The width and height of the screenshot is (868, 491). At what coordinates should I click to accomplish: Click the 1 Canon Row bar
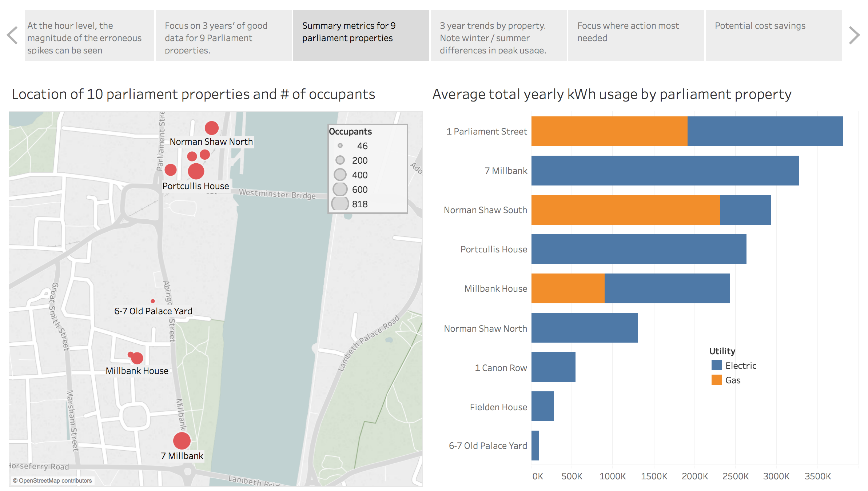point(553,367)
